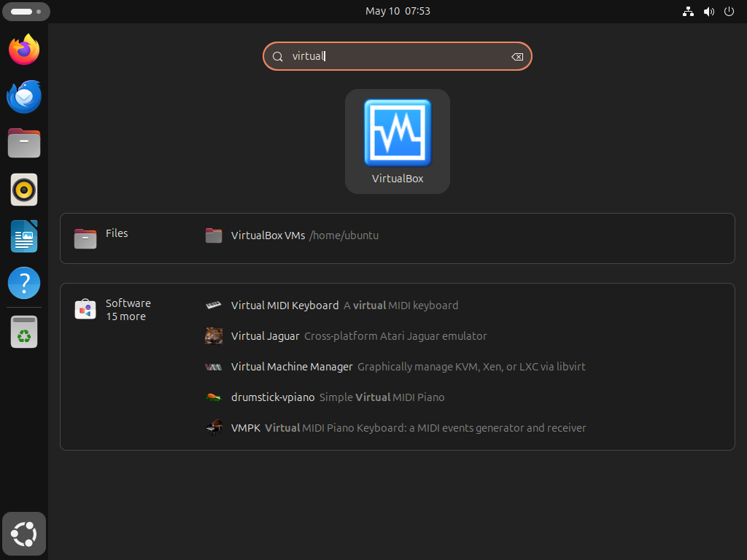
Task: Select the drumstick-vpiano result
Action: point(398,397)
